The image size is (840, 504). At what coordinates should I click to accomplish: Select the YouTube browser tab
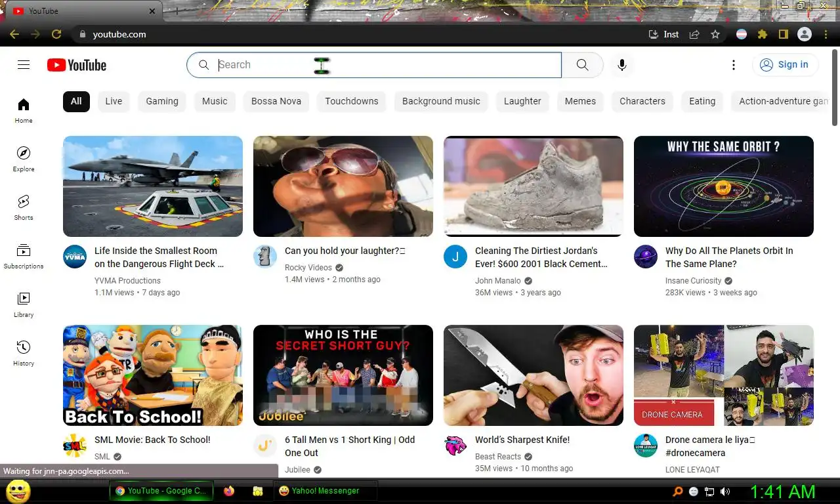point(85,11)
